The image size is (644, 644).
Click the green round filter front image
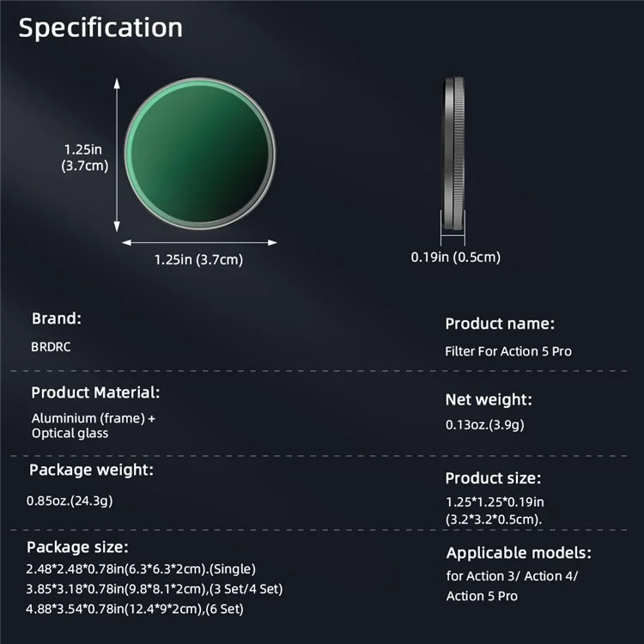pyautogui.click(x=200, y=153)
